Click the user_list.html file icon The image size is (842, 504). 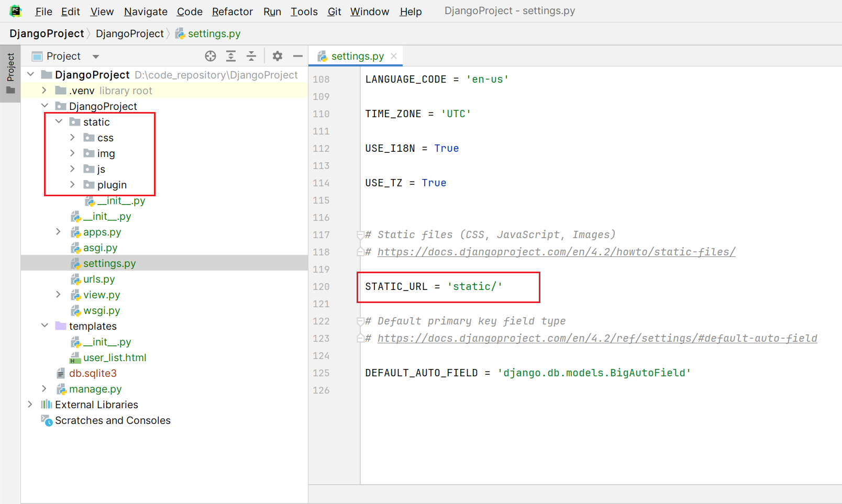click(x=75, y=358)
